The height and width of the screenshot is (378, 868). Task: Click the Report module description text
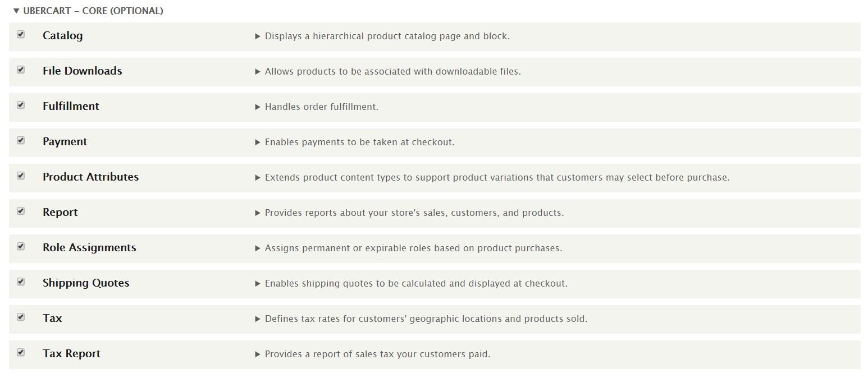pyautogui.click(x=414, y=213)
